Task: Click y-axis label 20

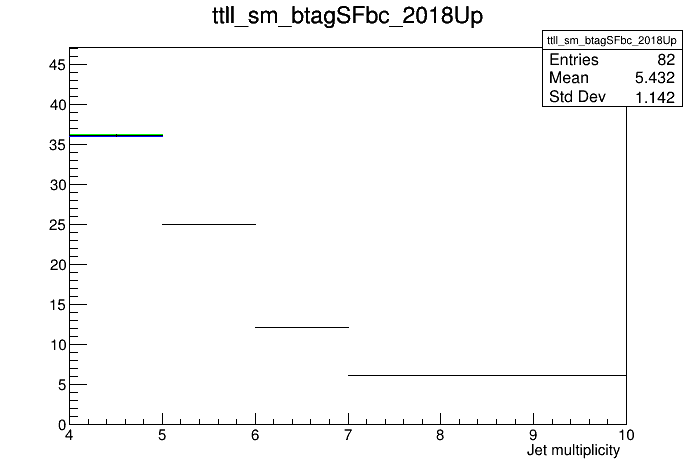Action: (57, 265)
